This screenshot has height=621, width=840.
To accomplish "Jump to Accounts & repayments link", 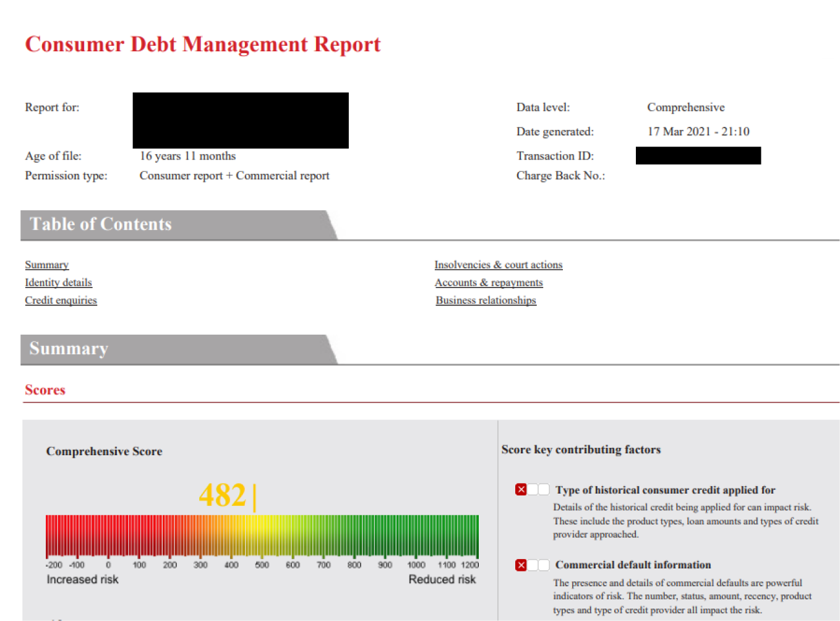I will pos(488,283).
